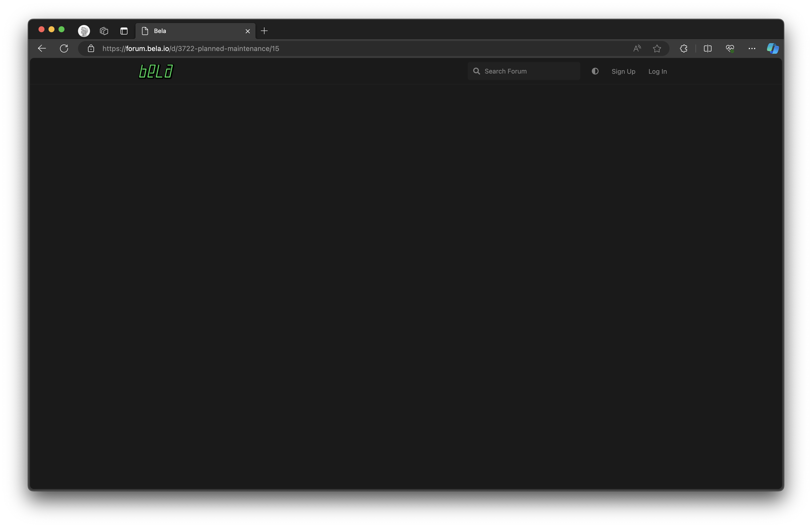Go back with the browser arrow
812x528 pixels.
point(42,48)
